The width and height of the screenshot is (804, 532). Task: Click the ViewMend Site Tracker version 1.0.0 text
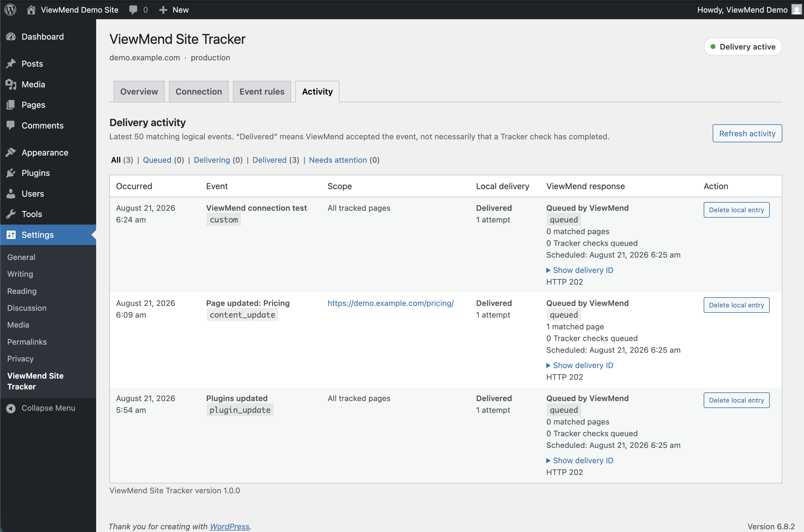(x=175, y=490)
